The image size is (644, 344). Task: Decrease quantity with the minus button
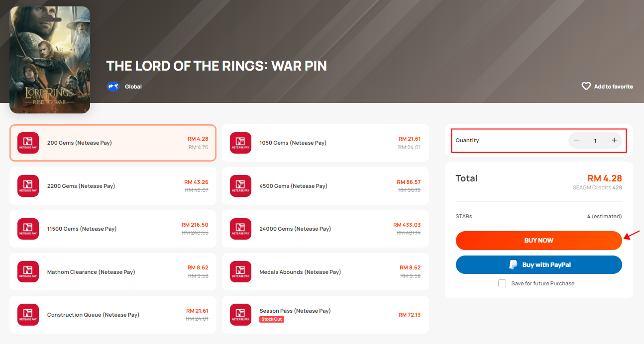tap(576, 140)
